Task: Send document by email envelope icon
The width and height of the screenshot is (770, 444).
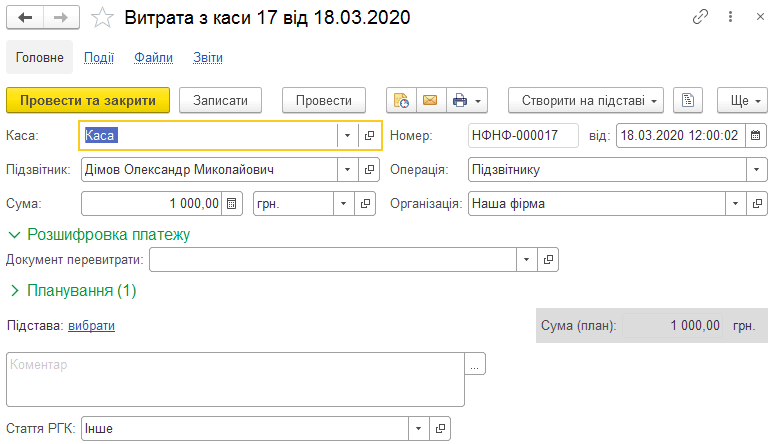Action: (431, 100)
